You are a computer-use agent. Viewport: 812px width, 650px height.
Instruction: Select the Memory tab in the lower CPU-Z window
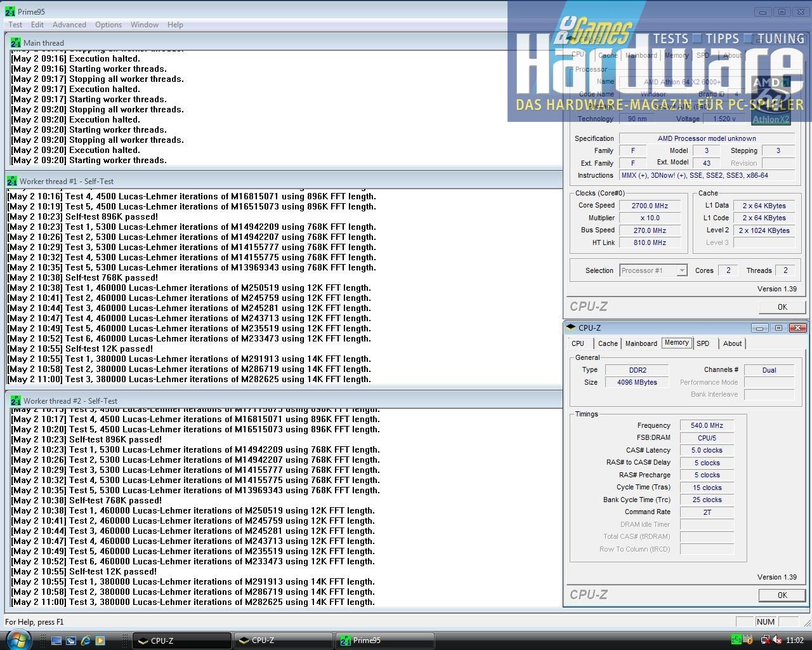tap(676, 343)
